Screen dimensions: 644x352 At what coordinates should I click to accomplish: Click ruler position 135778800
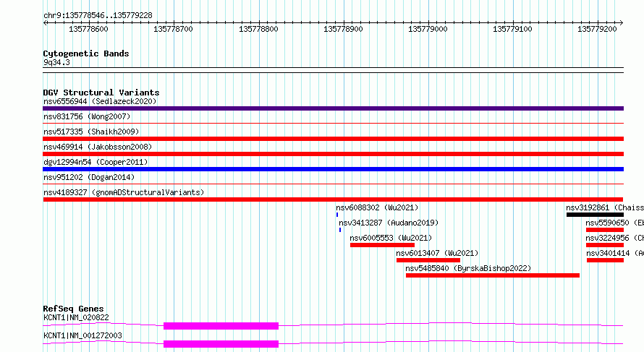258,29
